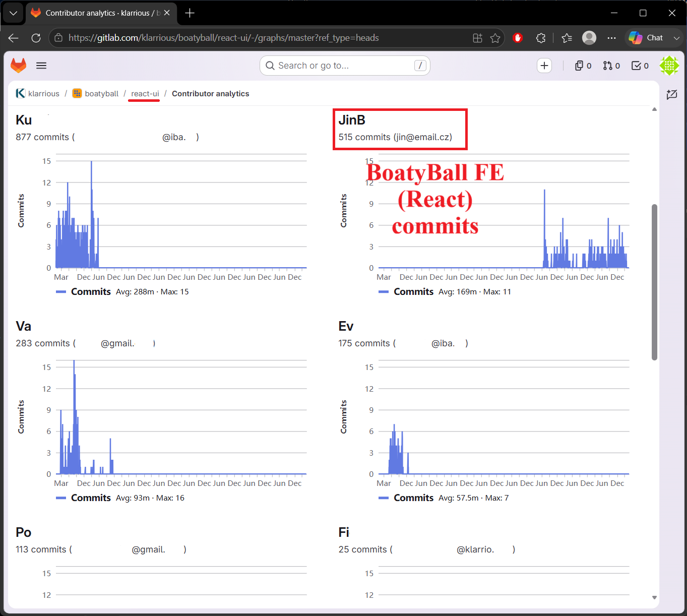The width and height of the screenshot is (687, 616).
Task: Click the Ku contributor heading
Action: [x=24, y=120]
